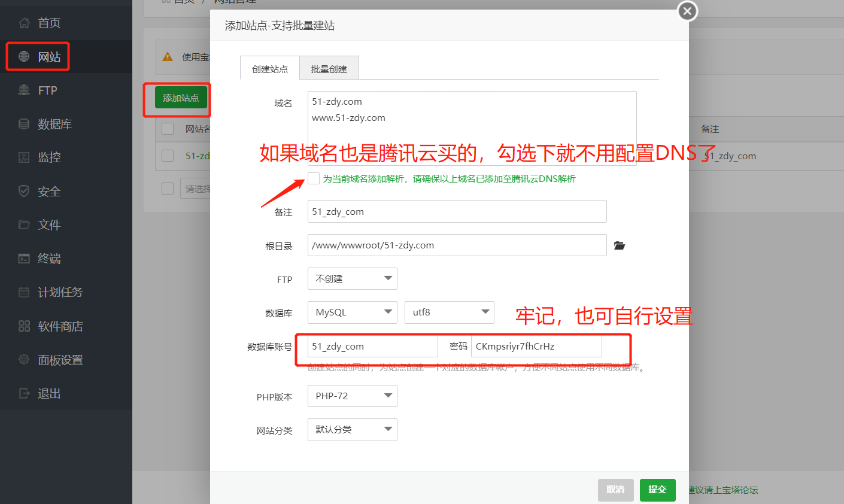This screenshot has width=844, height=504.
Task: Switch to the 批量创建 tab
Action: 329,68
